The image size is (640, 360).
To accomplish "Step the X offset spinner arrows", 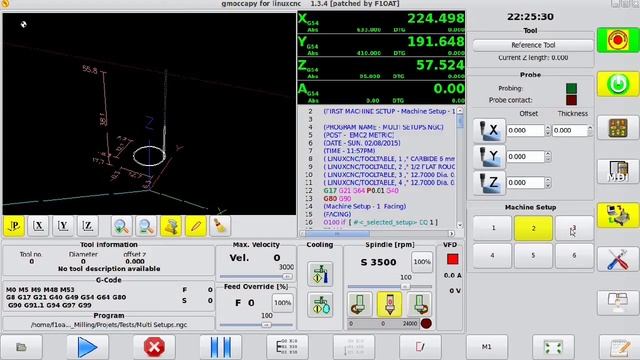I will (548, 131).
